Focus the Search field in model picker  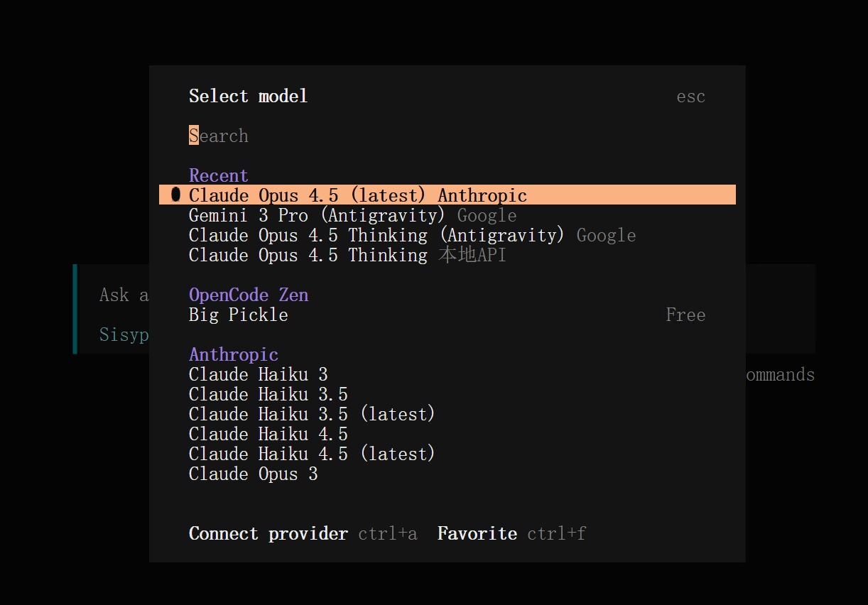219,136
